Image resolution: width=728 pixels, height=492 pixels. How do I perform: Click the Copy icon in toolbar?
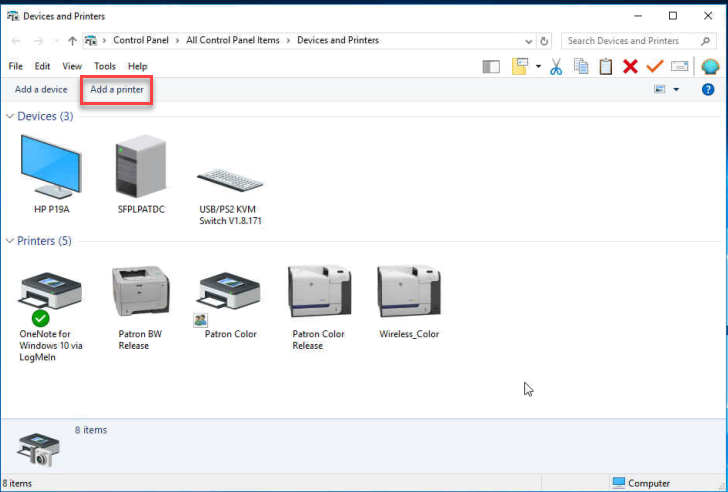[x=581, y=66]
